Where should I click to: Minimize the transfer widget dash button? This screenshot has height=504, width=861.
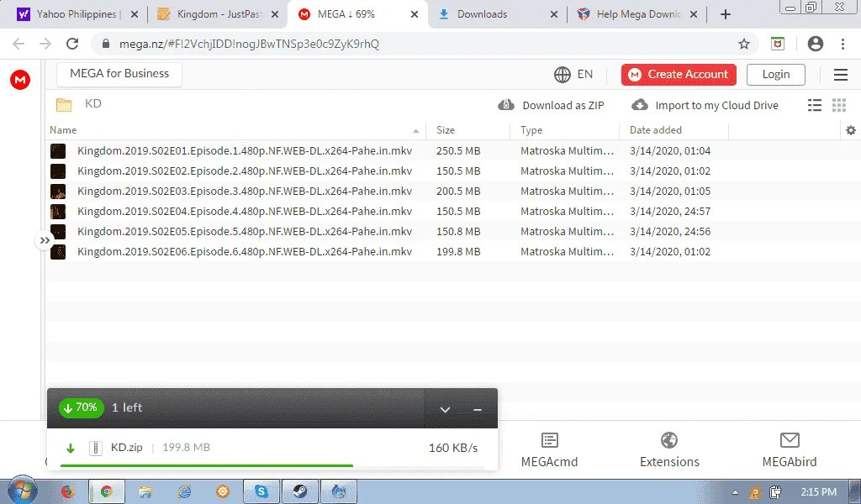click(x=478, y=409)
